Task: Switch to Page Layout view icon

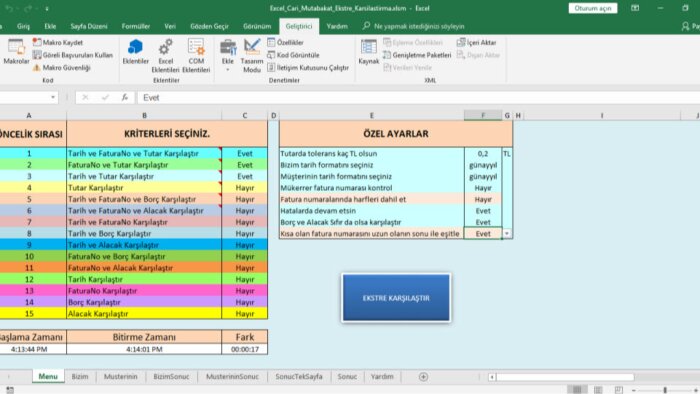Action: coord(598,390)
